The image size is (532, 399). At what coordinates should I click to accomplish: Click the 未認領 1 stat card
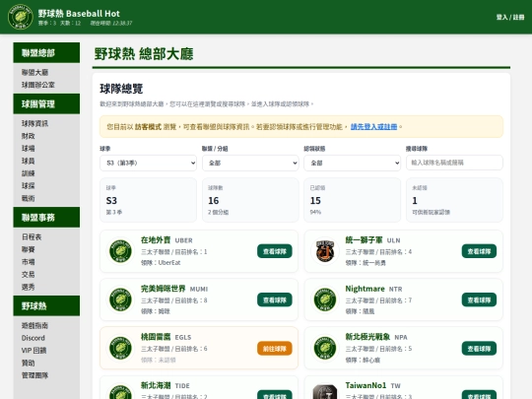[x=454, y=200]
